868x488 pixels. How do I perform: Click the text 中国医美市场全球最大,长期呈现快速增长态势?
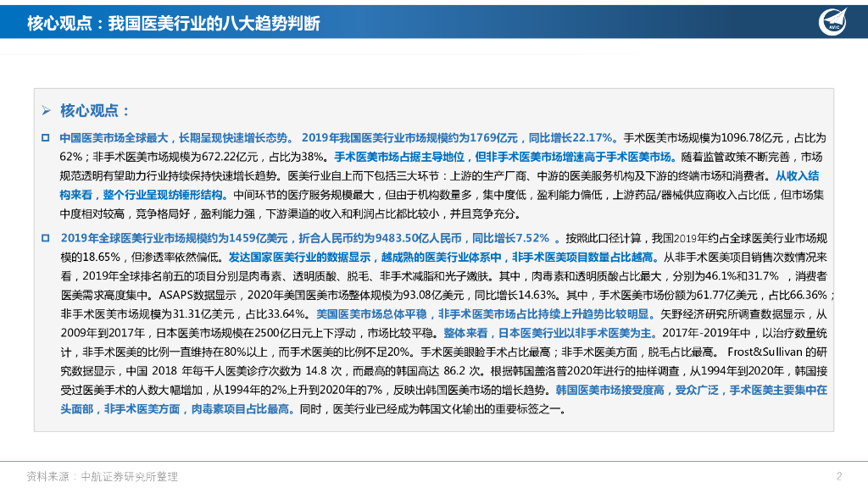(x=176, y=138)
